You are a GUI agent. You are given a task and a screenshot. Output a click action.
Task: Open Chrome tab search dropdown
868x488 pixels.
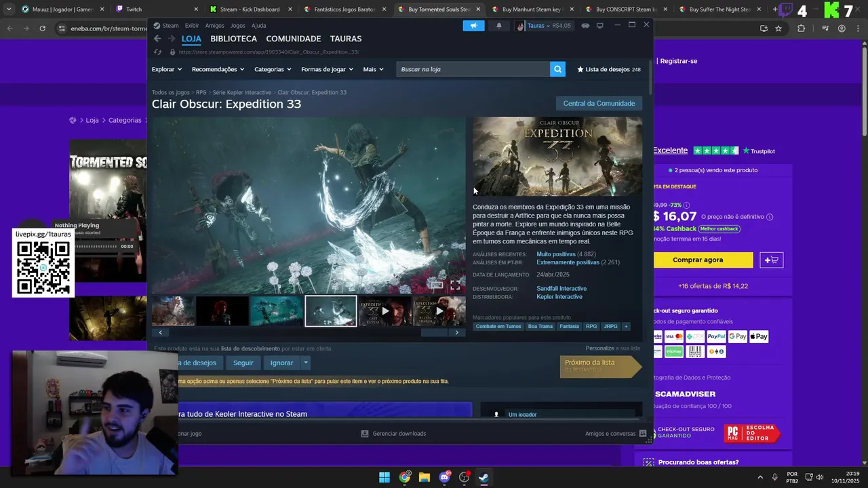click(x=9, y=9)
